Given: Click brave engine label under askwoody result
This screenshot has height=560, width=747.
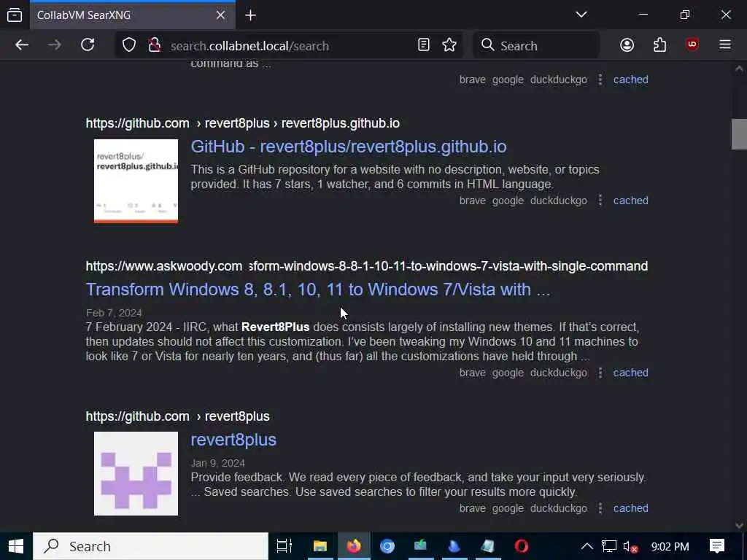Looking at the screenshot, I should coord(472,373).
